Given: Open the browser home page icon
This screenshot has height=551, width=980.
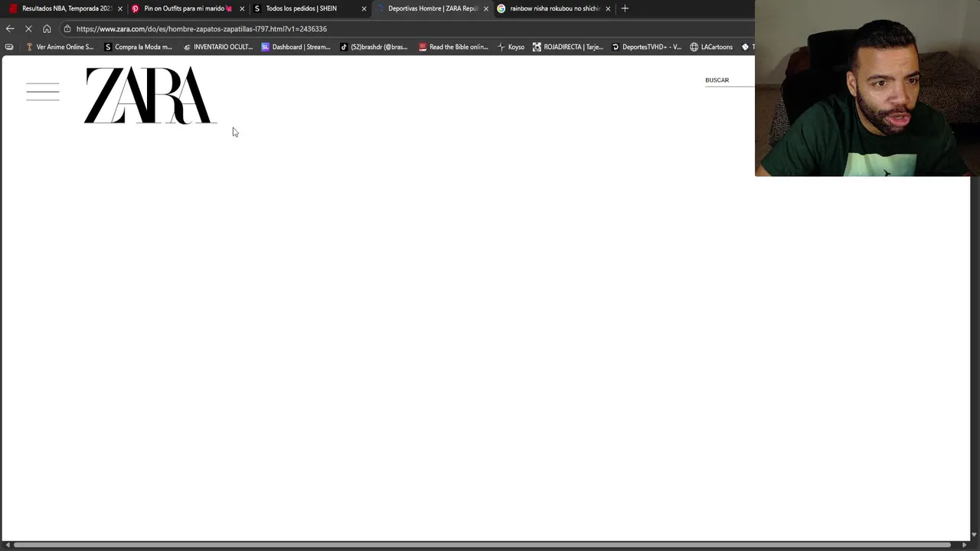Looking at the screenshot, I should point(47,28).
